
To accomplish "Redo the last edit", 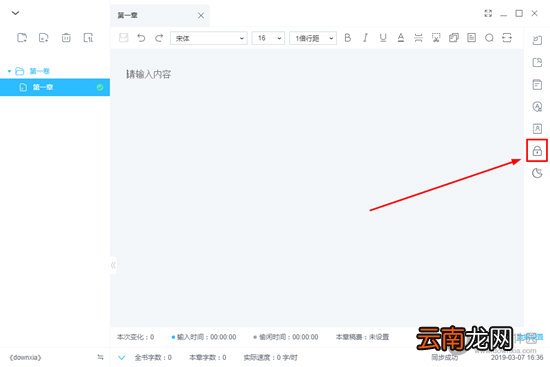I will (159, 38).
